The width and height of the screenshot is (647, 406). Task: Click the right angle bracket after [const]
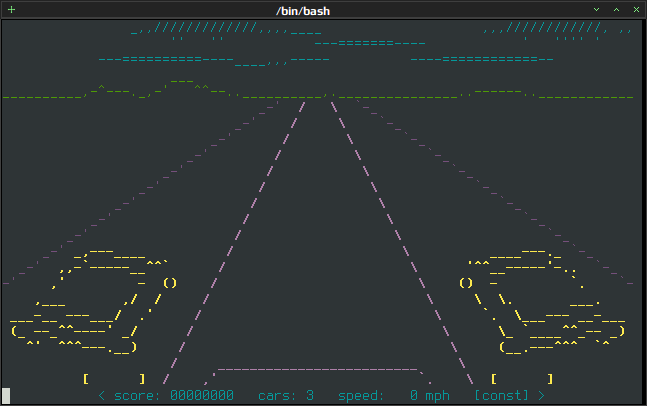pos(541,396)
